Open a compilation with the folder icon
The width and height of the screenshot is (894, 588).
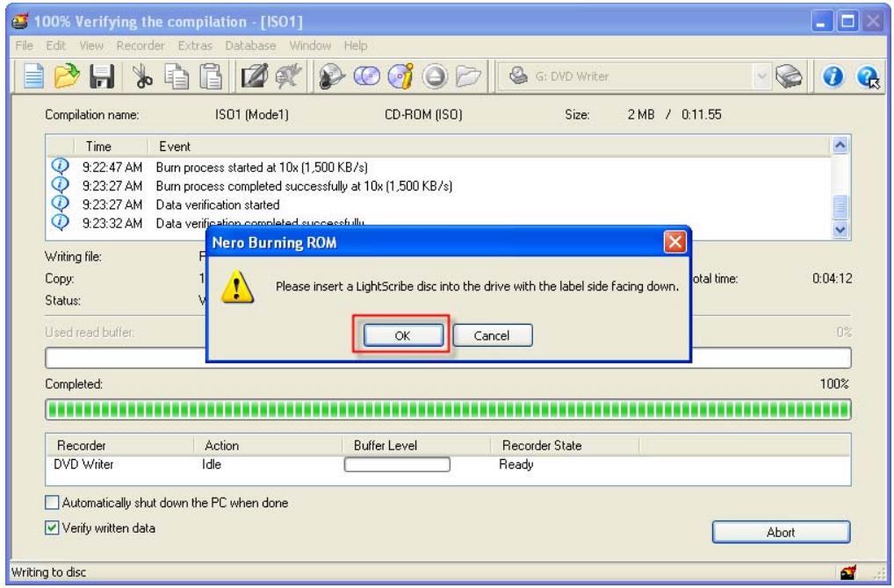(x=68, y=75)
